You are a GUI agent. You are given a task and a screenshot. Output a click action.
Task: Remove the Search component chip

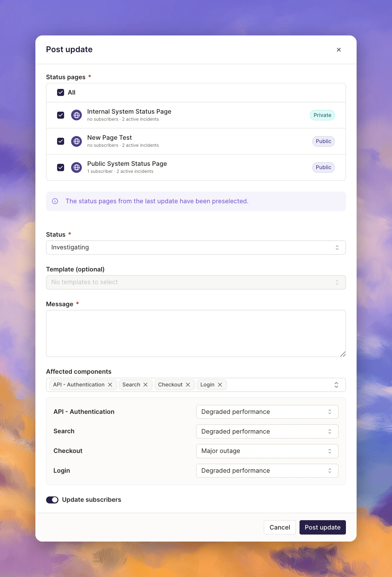tap(146, 385)
